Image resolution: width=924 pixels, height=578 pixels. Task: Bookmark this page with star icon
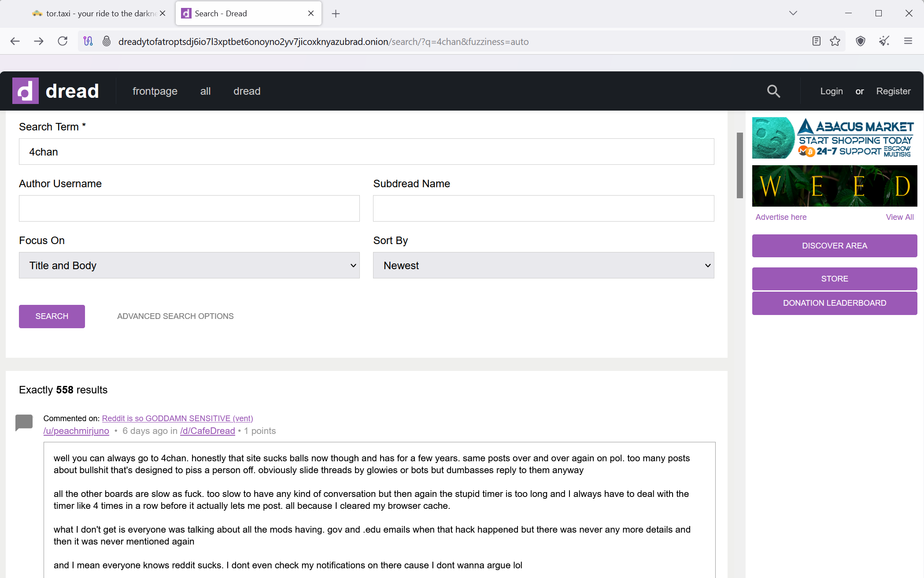point(835,41)
